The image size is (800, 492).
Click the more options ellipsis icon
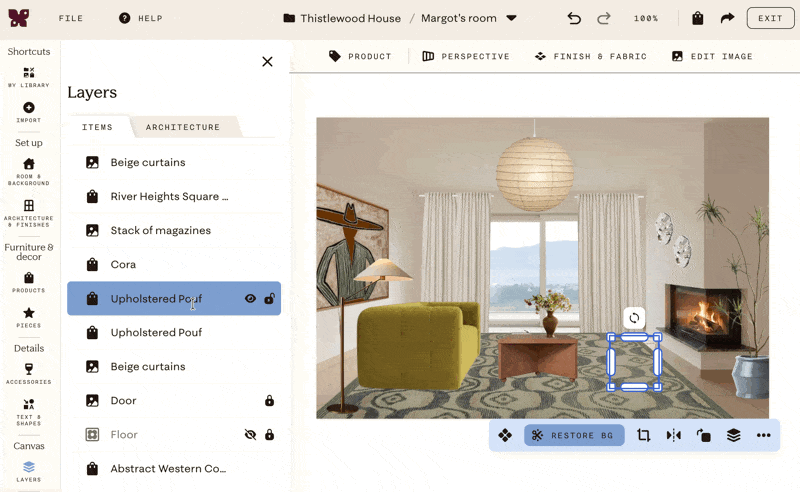click(763, 435)
